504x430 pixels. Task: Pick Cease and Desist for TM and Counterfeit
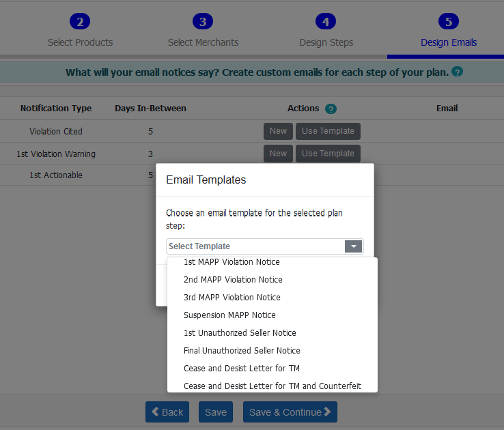272,386
